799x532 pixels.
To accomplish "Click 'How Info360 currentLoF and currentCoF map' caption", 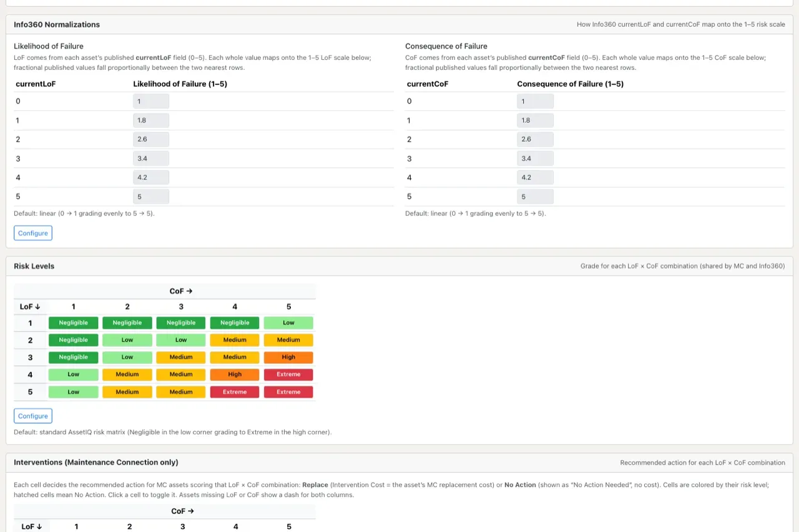I will point(681,24).
